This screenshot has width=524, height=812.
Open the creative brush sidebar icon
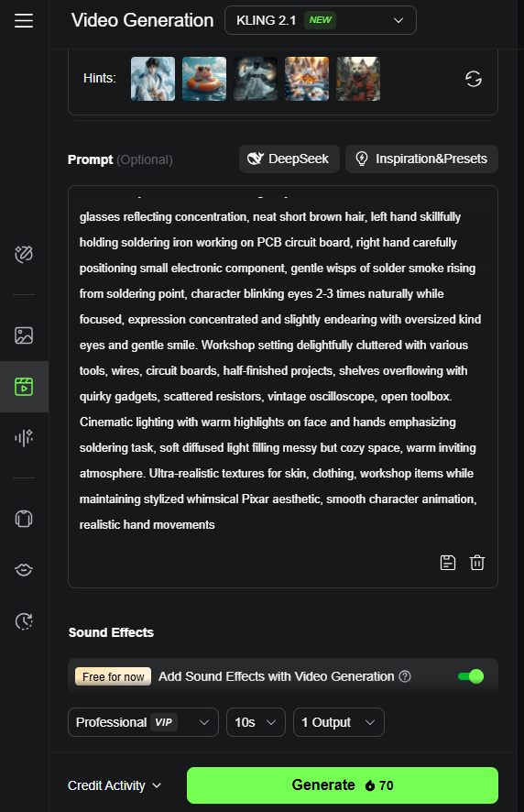point(24,254)
